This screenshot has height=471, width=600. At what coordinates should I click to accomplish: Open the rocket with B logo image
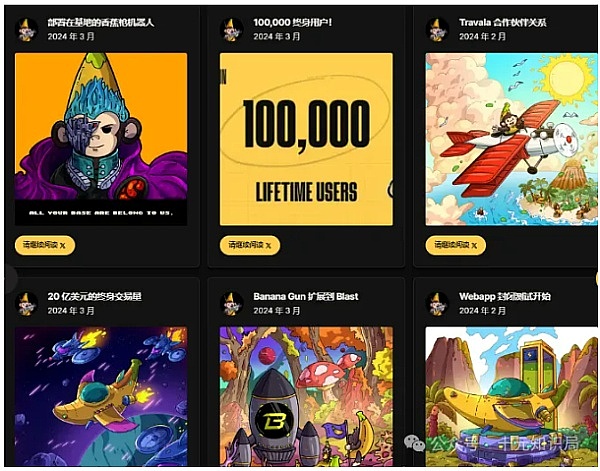pyautogui.click(x=306, y=396)
